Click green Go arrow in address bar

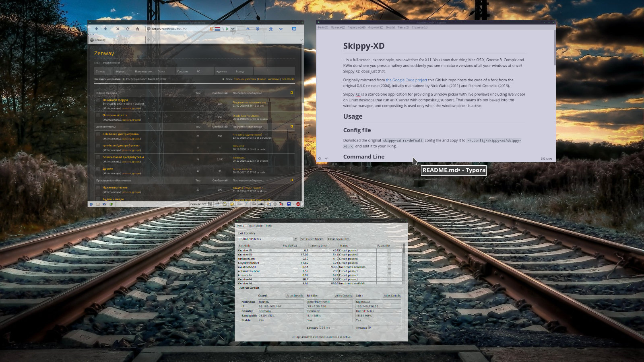coord(227,29)
